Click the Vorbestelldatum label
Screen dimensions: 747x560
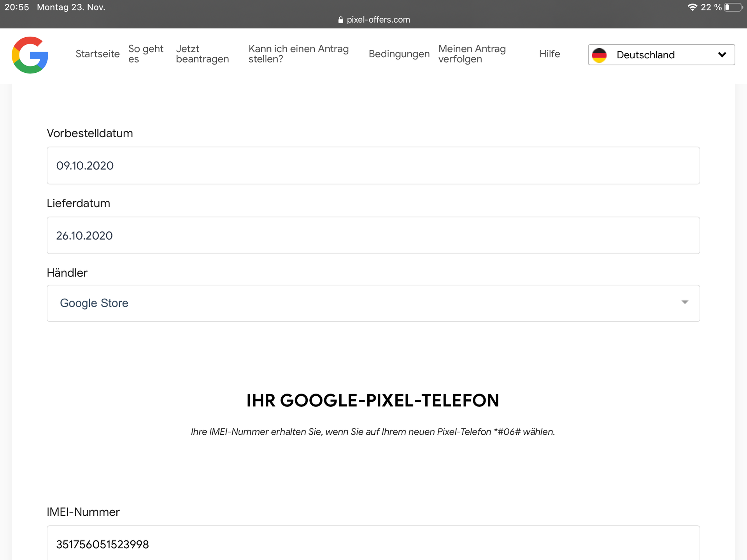coord(90,133)
